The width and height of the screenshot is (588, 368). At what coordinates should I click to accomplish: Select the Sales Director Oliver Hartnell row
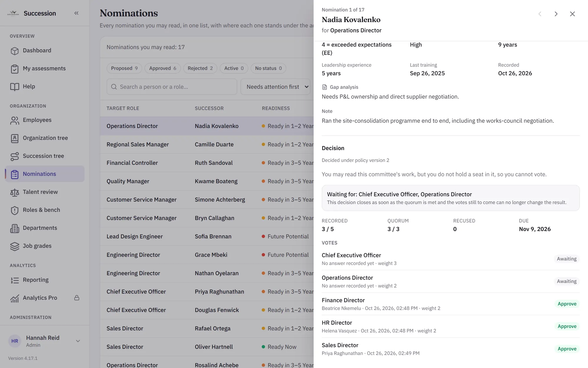pos(207,347)
